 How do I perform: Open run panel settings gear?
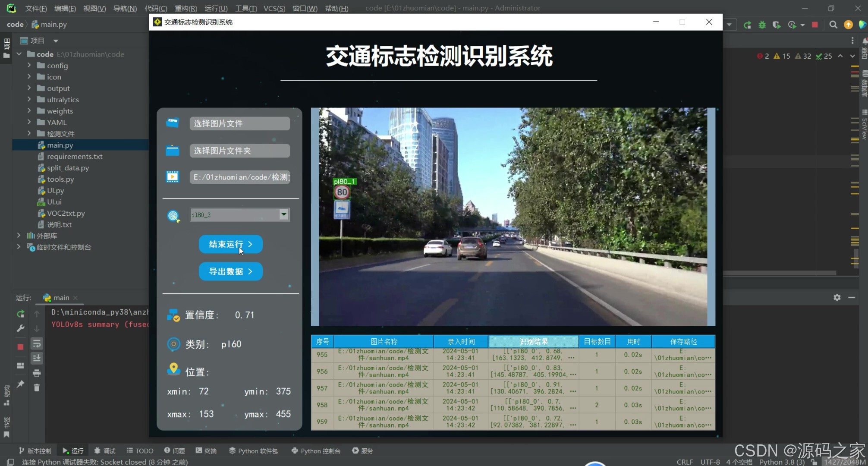click(837, 297)
